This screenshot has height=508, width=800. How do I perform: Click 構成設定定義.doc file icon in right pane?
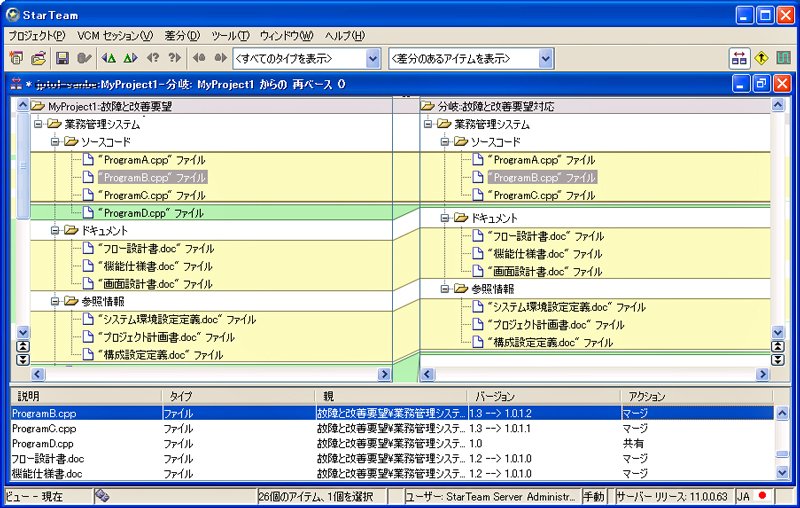[x=478, y=342]
